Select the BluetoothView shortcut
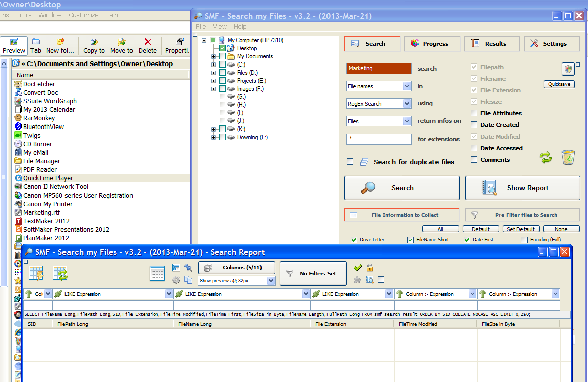The height and width of the screenshot is (382, 588). (43, 127)
